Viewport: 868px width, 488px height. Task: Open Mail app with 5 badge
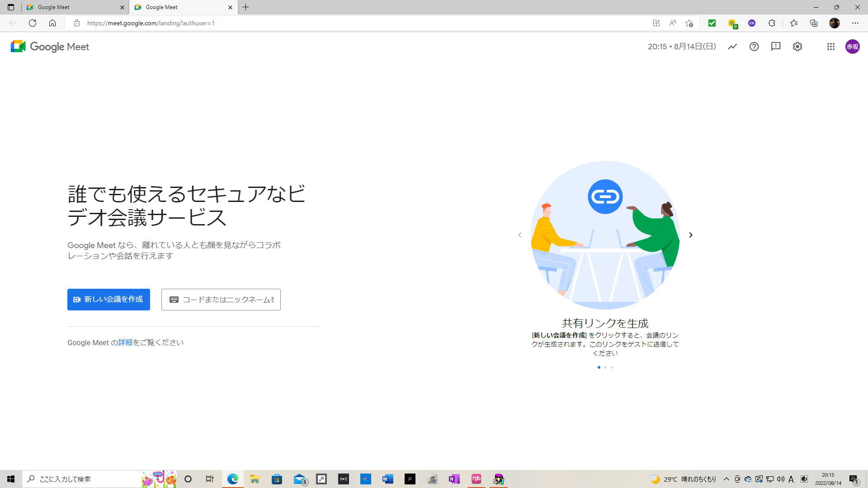(x=300, y=479)
